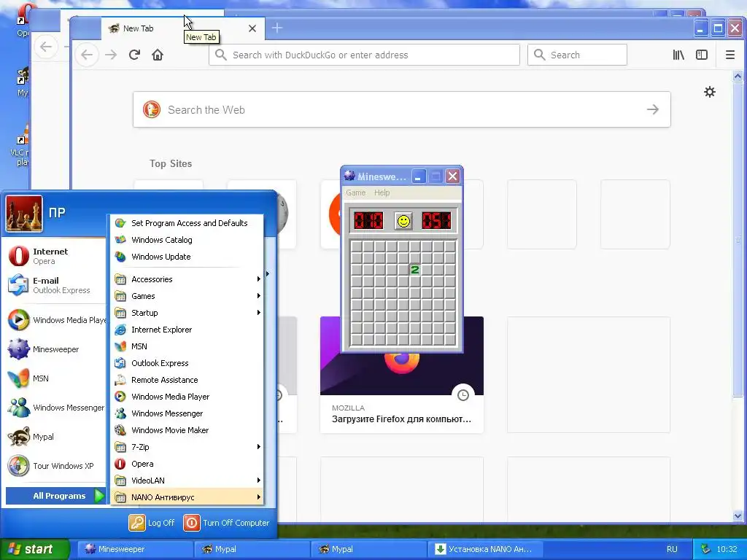Open Windows Catalog entry

pos(187,239)
